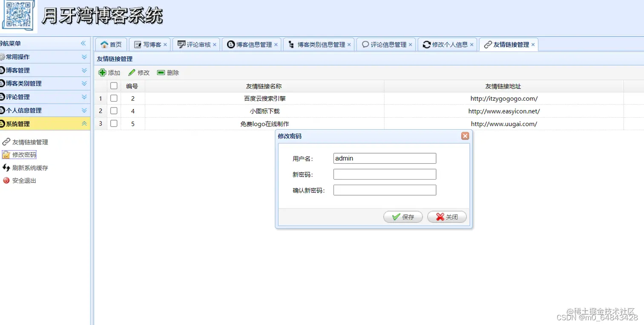
Task: Focus the 确认新密码 input field
Action: 385,190
